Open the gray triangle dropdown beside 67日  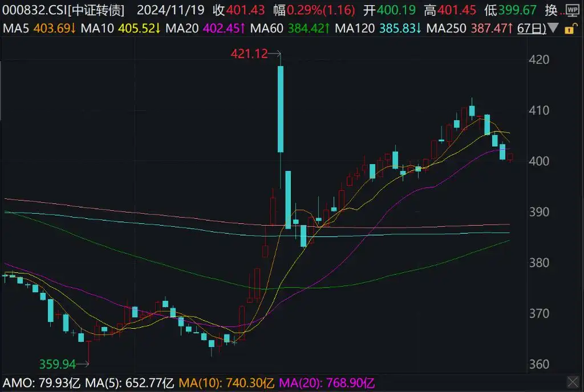553,28
